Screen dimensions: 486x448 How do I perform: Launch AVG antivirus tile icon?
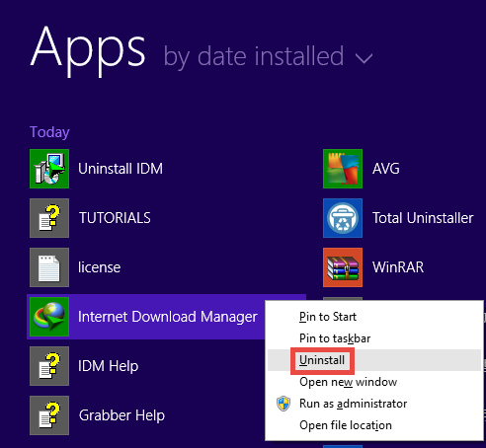tap(343, 169)
